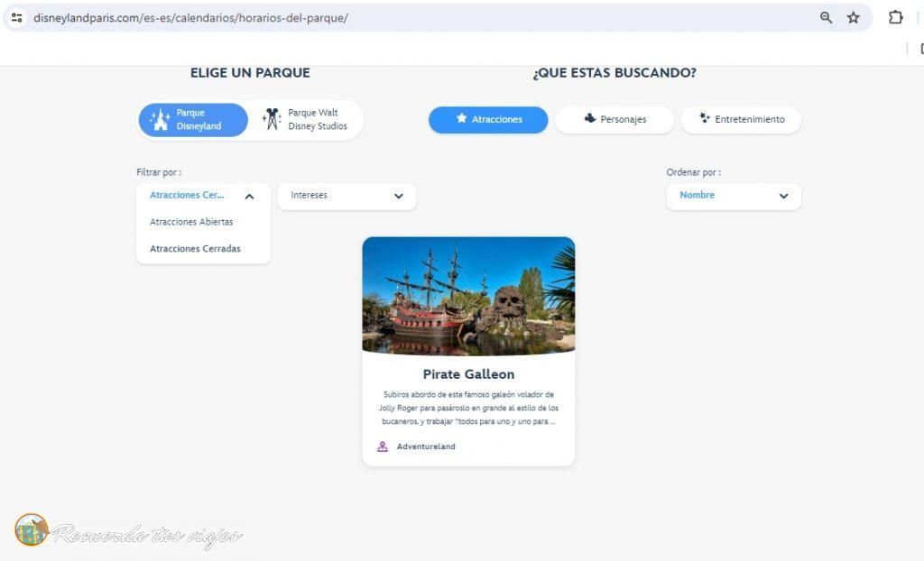Open the Ordenar por Nombre dropdown
This screenshot has height=561, width=924.
pos(734,196)
